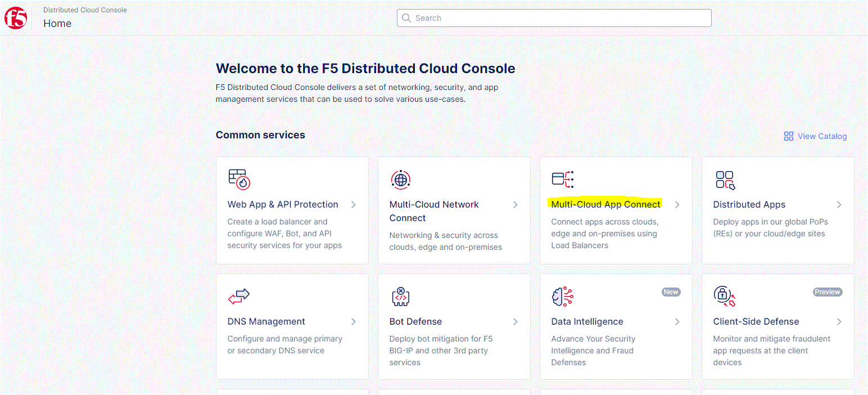The width and height of the screenshot is (868, 395).
Task: Click 'Configure and manage primary' description text
Action: point(285,339)
